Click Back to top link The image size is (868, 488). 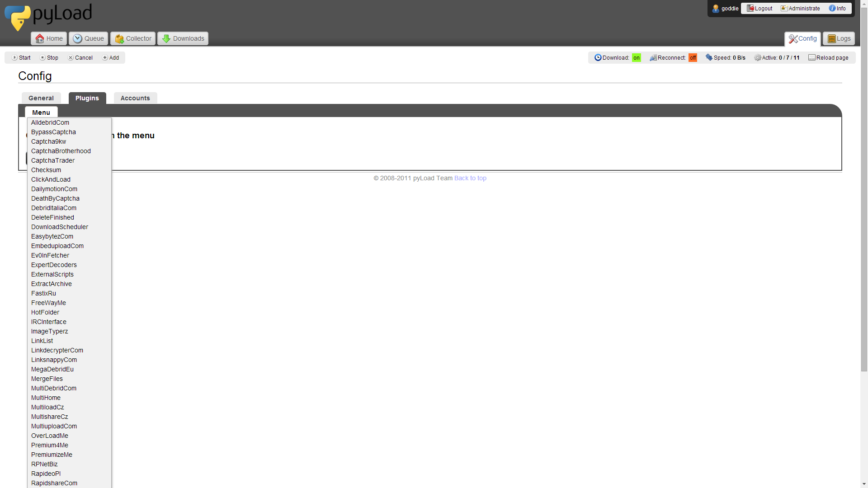[x=470, y=178]
